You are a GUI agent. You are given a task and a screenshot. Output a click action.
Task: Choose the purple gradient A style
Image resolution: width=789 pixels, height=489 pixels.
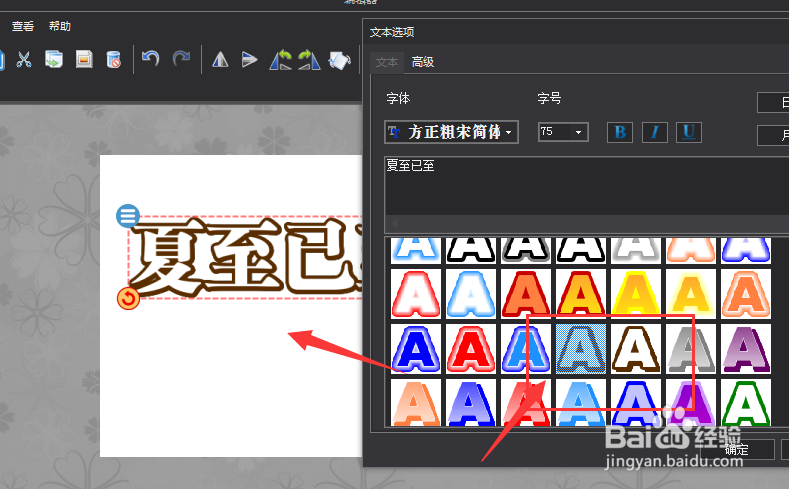(x=746, y=349)
